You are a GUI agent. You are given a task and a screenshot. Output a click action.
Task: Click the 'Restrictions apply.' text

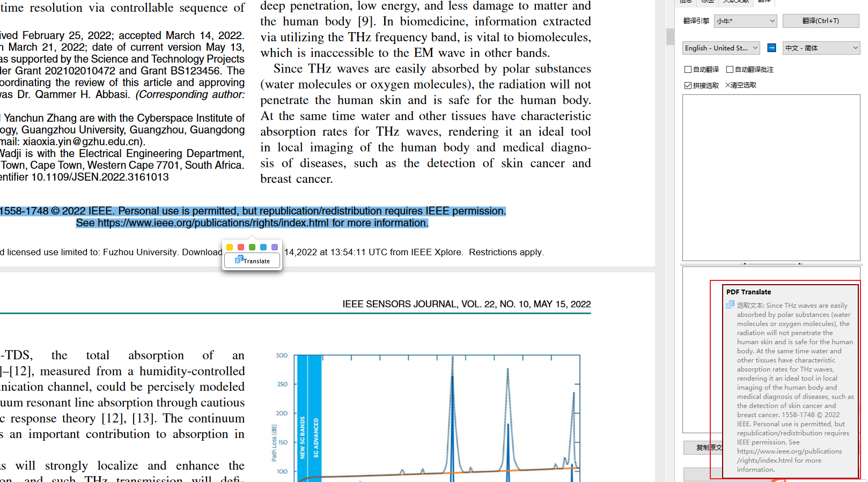[506, 252]
